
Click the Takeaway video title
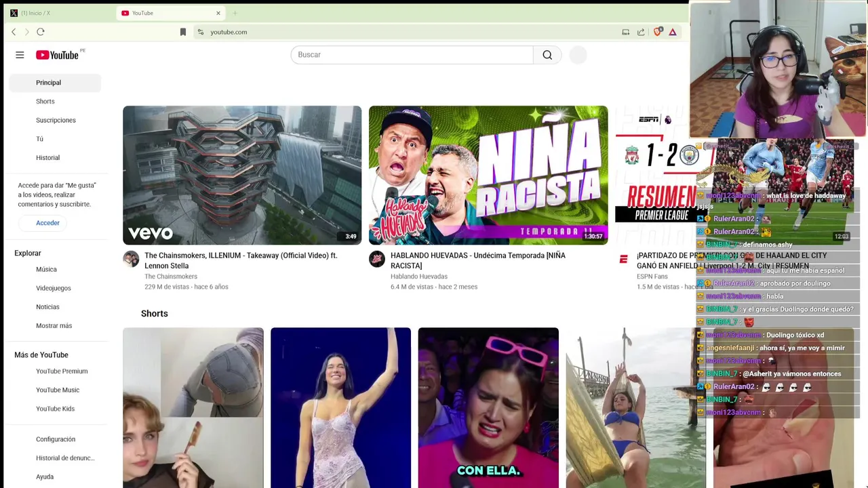[241, 260]
